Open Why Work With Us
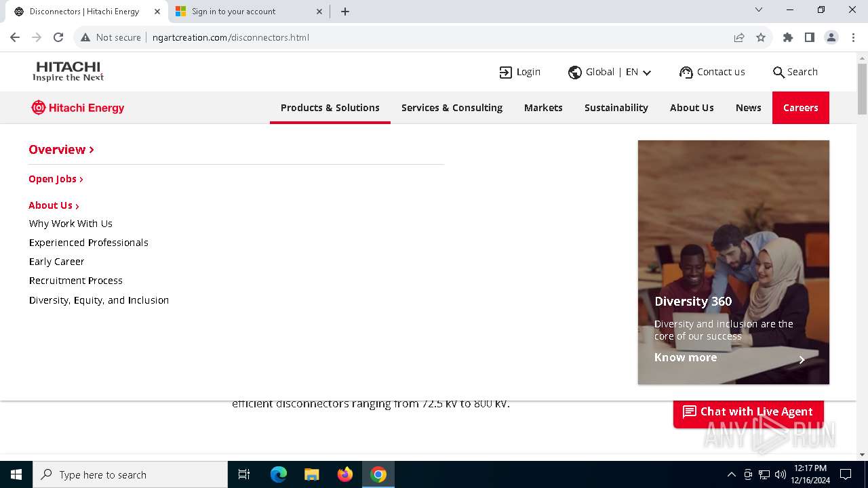 pos(71,224)
